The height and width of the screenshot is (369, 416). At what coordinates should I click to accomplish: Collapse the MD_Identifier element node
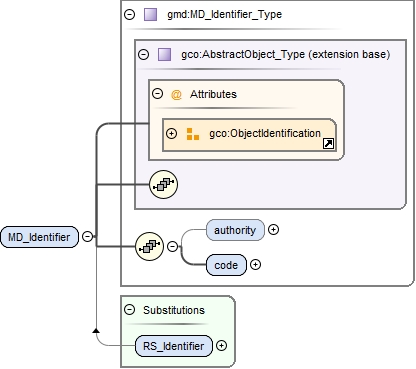(87, 236)
